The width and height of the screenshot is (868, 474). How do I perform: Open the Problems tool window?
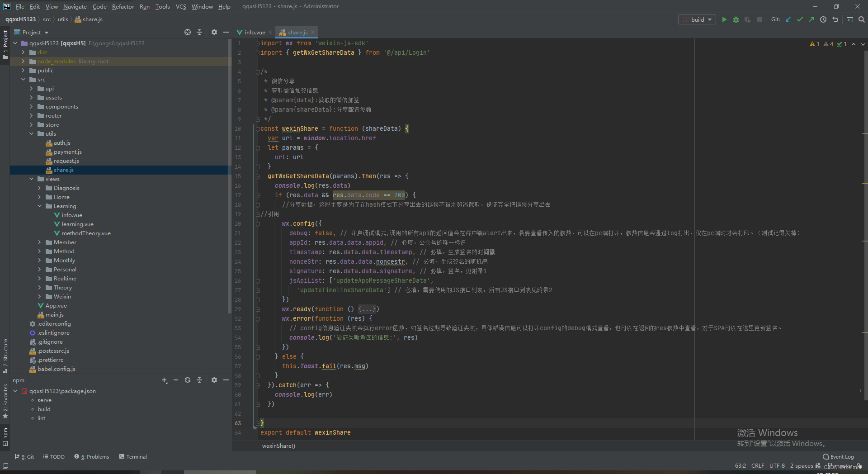[92, 457]
